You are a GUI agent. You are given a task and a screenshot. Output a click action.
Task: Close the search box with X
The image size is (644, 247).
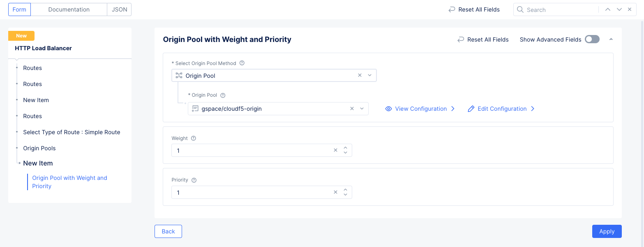630,9
